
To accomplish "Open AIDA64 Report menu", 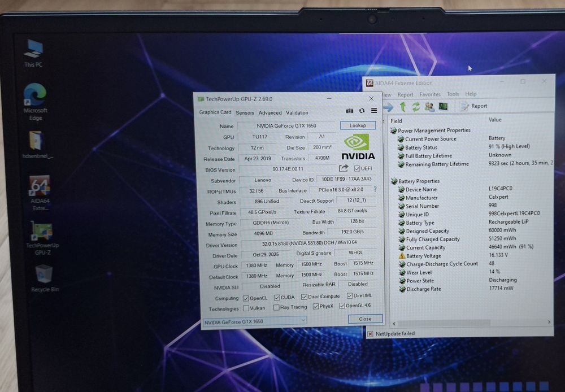I will tap(405, 94).
